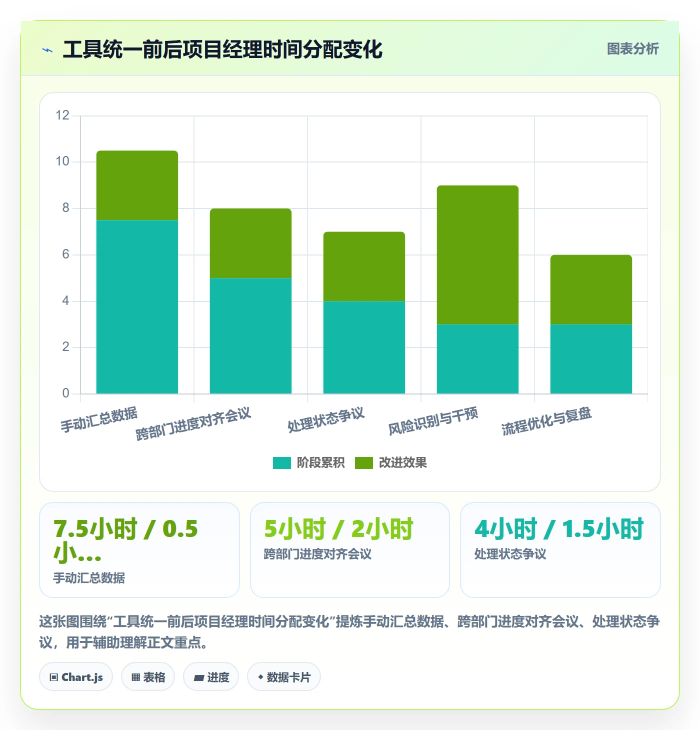Select the 跨部门进度对齐会议 teal bar segment
Image resolution: width=700 pixels, height=730 pixels.
point(250,336)
